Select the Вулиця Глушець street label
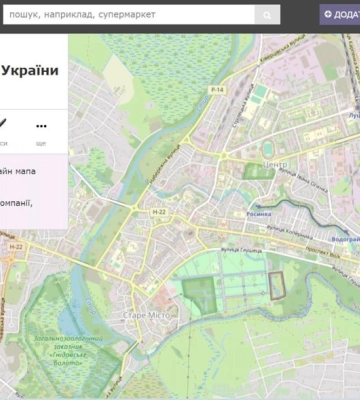360x400 pixels. [242, 250]
